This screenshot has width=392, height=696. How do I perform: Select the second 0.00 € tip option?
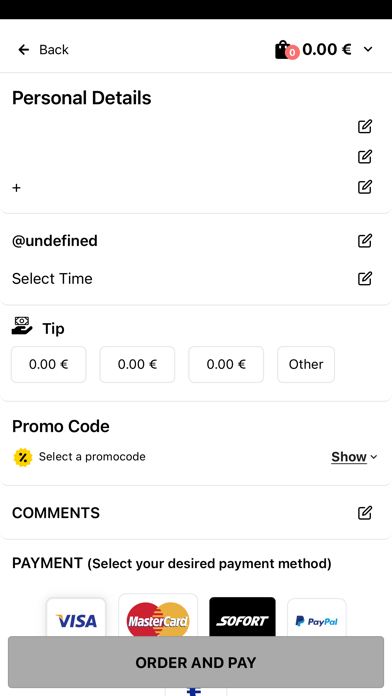coord(137,364)
